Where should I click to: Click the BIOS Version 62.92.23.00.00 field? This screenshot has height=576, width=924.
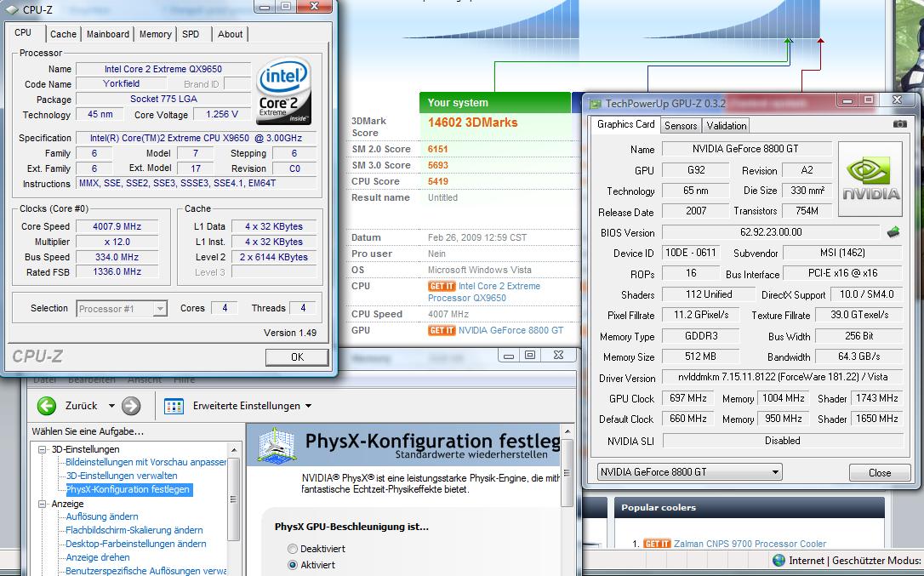coord(771,231)
